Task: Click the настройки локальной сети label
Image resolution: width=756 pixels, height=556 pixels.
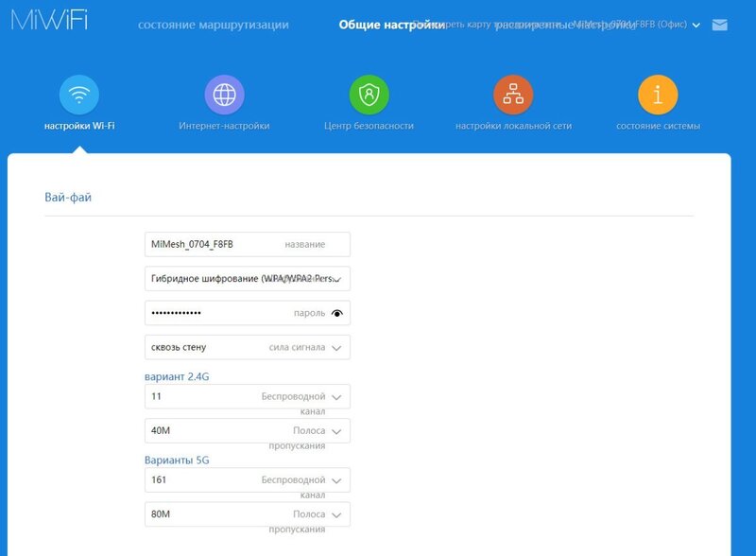Action: [x=513, y=126]
